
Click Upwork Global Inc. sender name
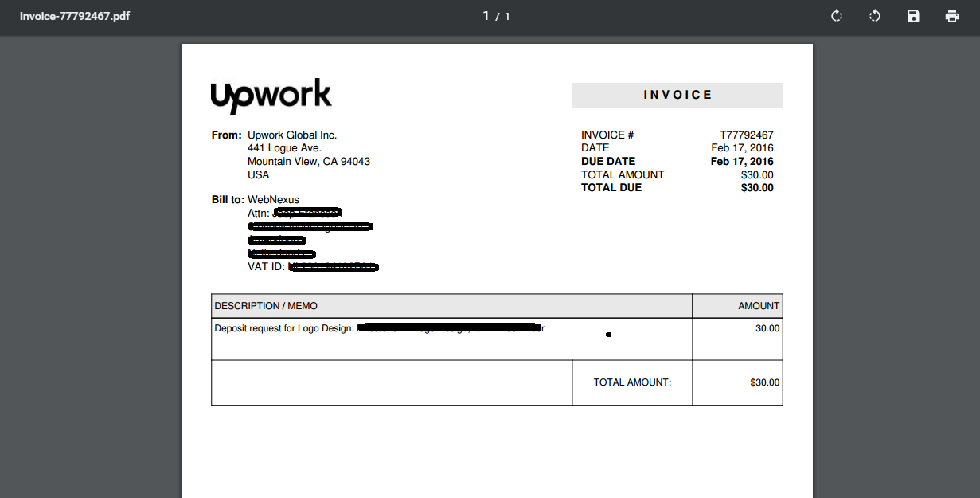292,135
